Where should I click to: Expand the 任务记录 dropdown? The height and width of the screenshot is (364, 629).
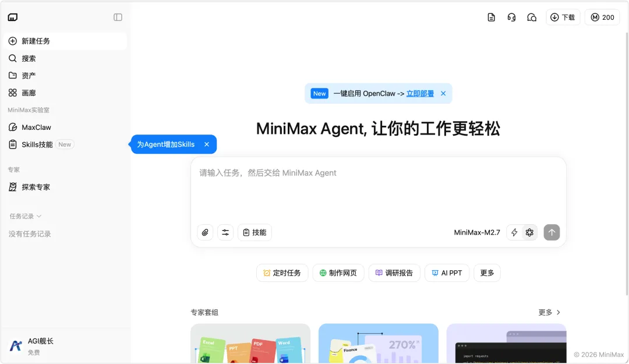25,216
